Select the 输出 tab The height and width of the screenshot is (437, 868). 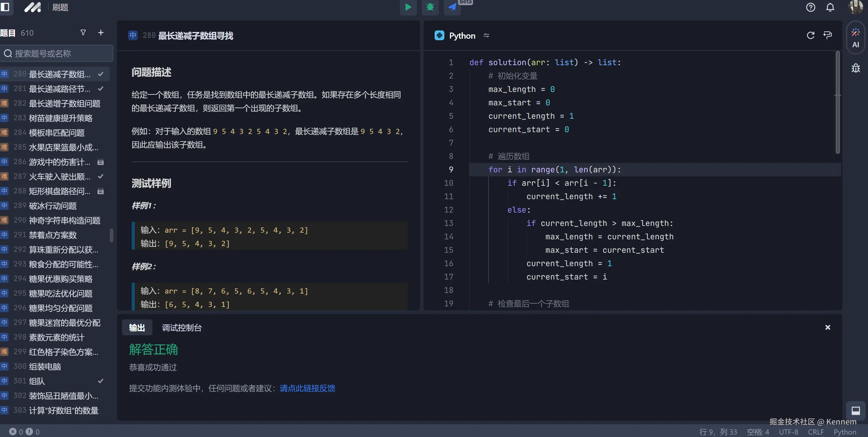click(x=137, y=328)
